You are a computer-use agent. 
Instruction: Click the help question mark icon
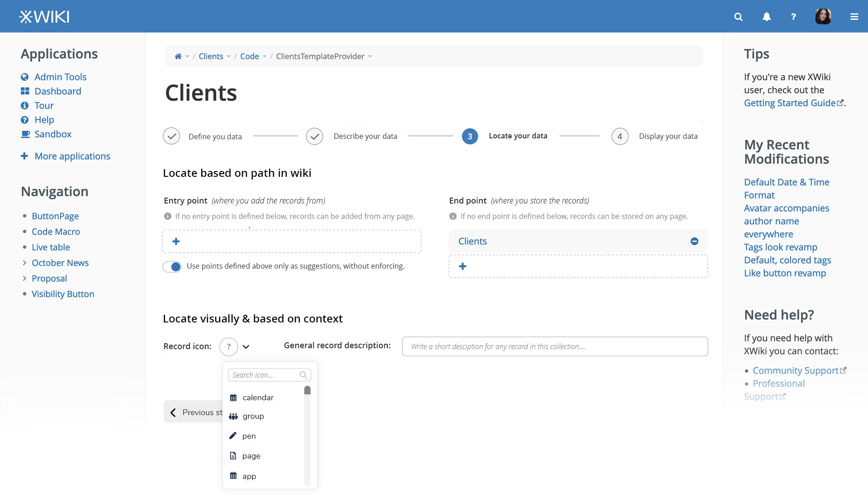[x=793, y=17]
